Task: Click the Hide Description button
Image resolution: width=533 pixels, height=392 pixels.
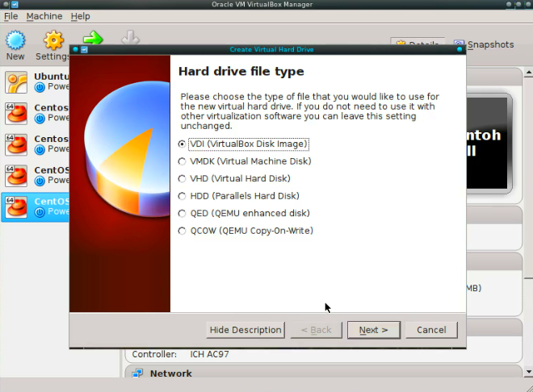Action: [x=246, y=330]
